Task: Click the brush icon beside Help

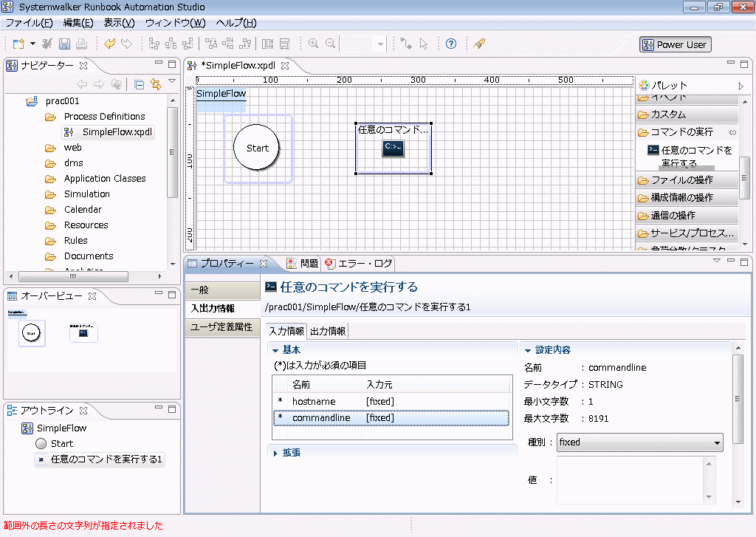Action: 478,44
